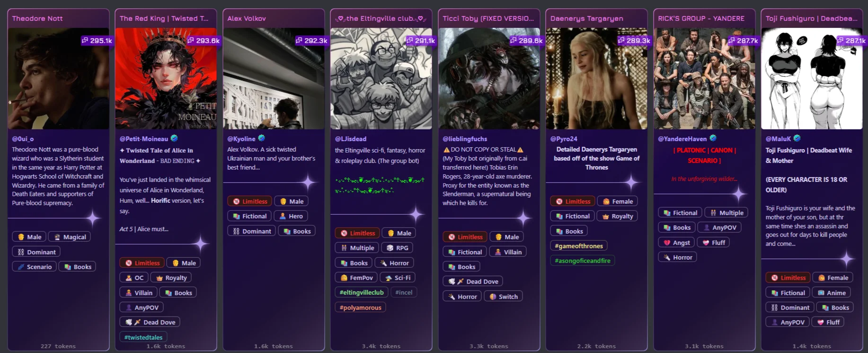This screenshot has width=868, height=353.
Task: Open the Ticci Toby card image
Action: [x=489, y=79]
